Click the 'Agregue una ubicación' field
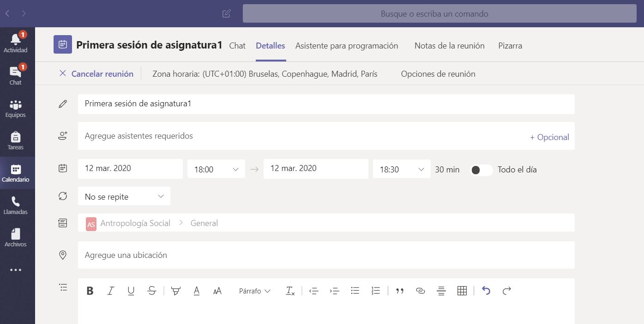Viewport: 644px width, 324px height. [325, 255]
